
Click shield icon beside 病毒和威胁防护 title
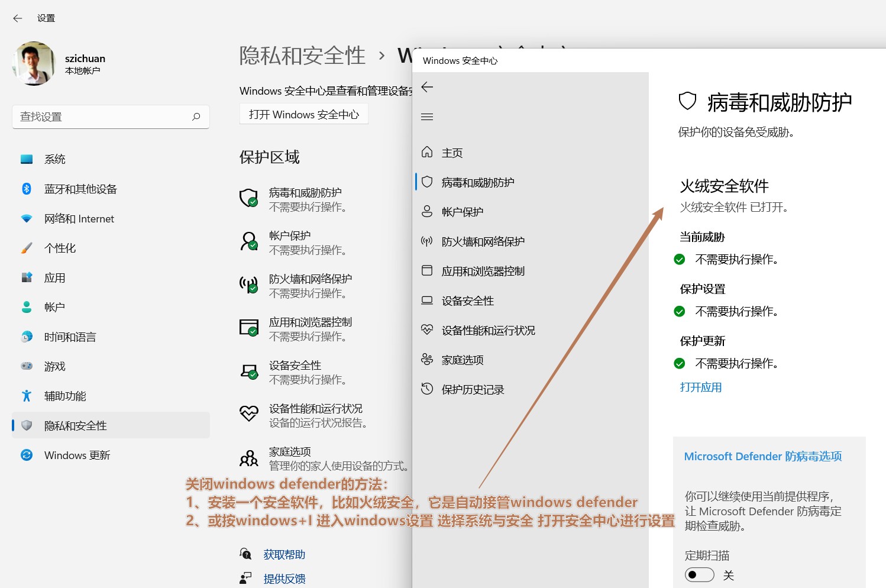(x=687, y=101)
